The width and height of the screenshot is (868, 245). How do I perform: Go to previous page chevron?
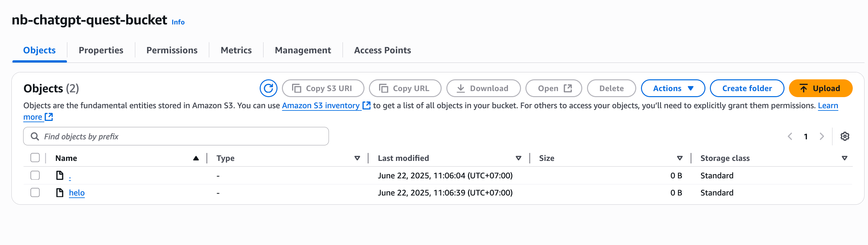790,136
